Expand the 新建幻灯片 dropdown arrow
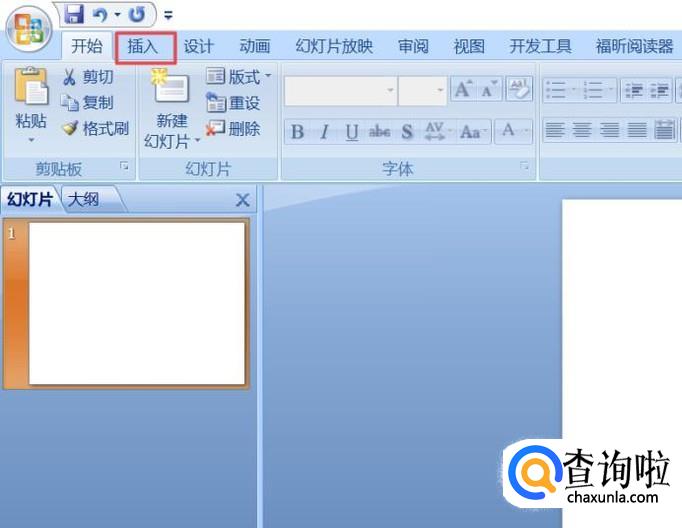This screenshot has width=682, height=528. tap(197, 140)
